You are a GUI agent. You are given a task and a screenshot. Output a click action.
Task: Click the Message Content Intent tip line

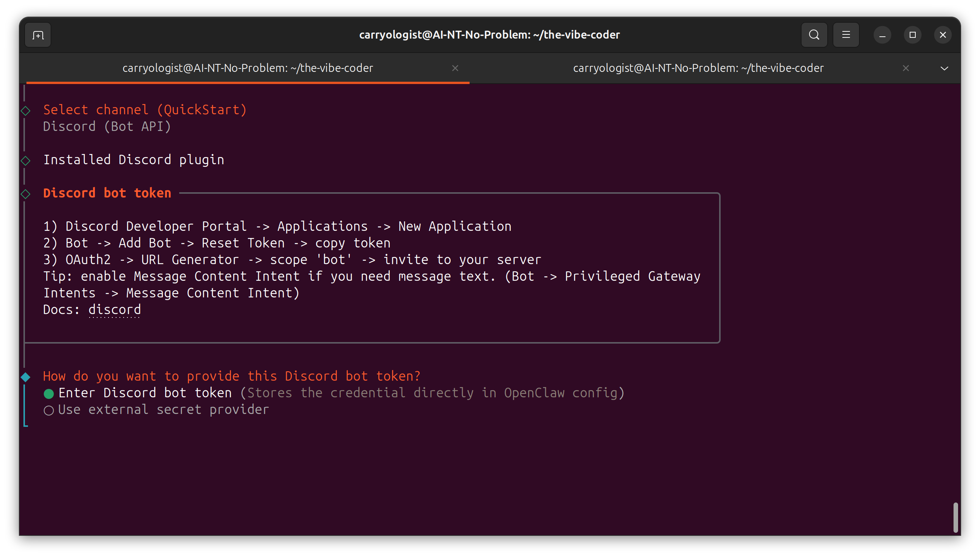coord(372,284)
